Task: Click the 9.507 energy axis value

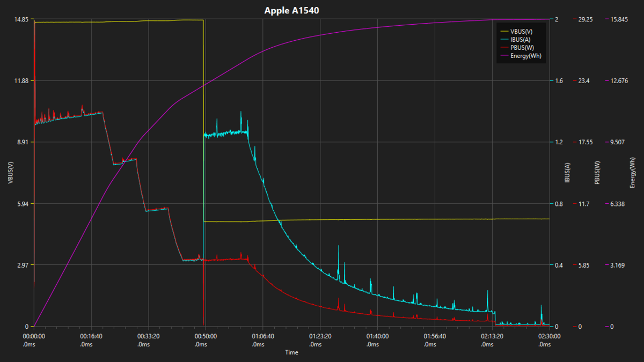Action: coord(618,142)
